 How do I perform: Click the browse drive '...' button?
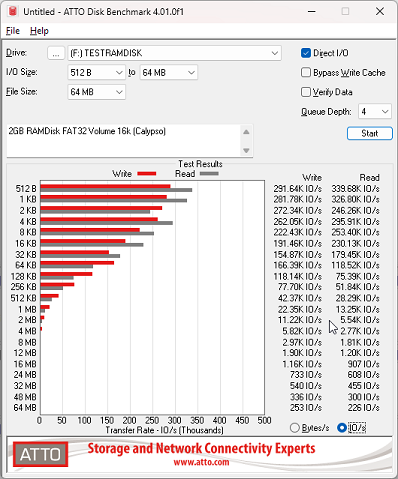tap(56, 53)
